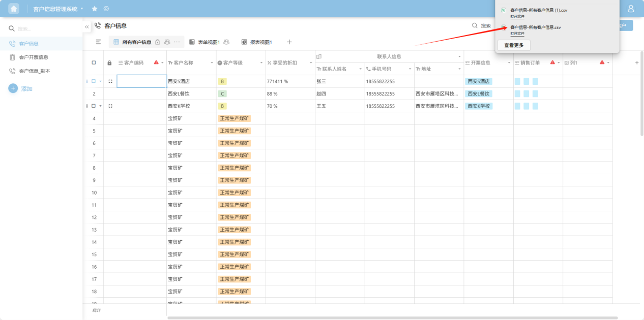The width and height of the screenshot is (644, 320).
Task: Check the checkbox for row 1
Action: point(94,81)
